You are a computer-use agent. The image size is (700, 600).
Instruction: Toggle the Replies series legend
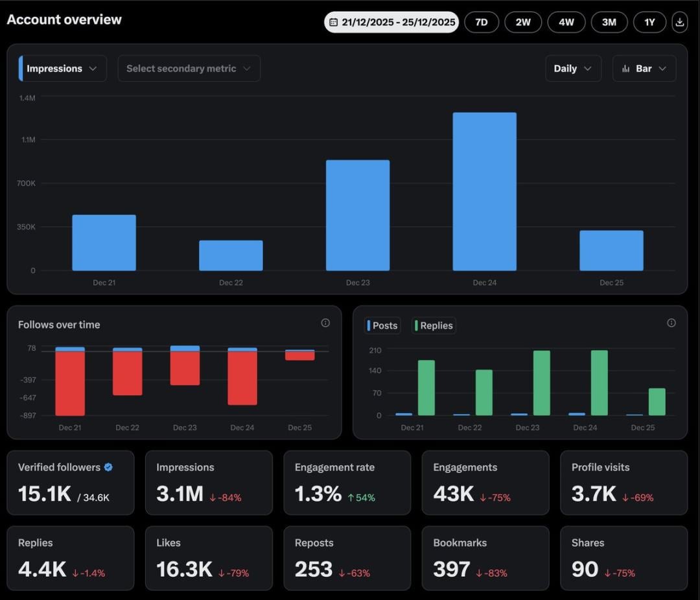tap(434, 326)
